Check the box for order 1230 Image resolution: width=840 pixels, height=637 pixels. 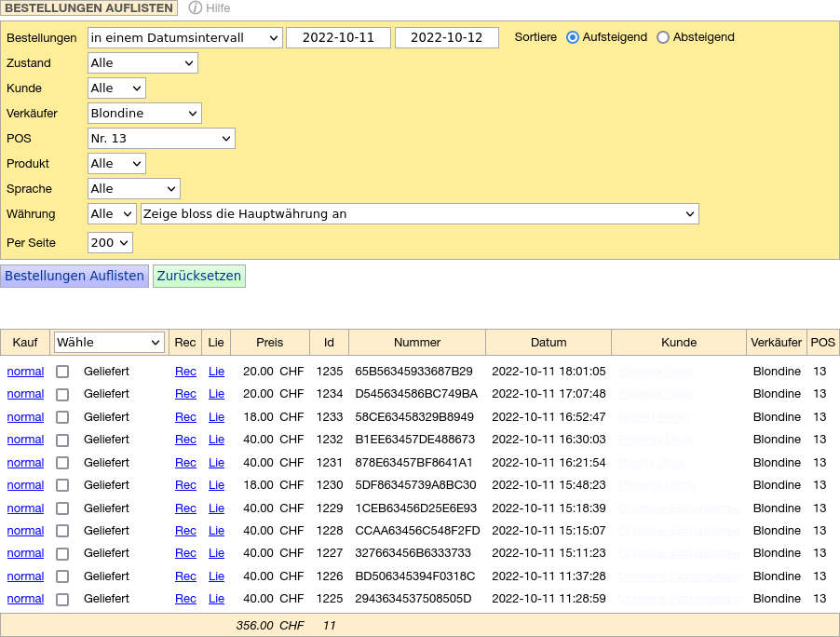62,485
